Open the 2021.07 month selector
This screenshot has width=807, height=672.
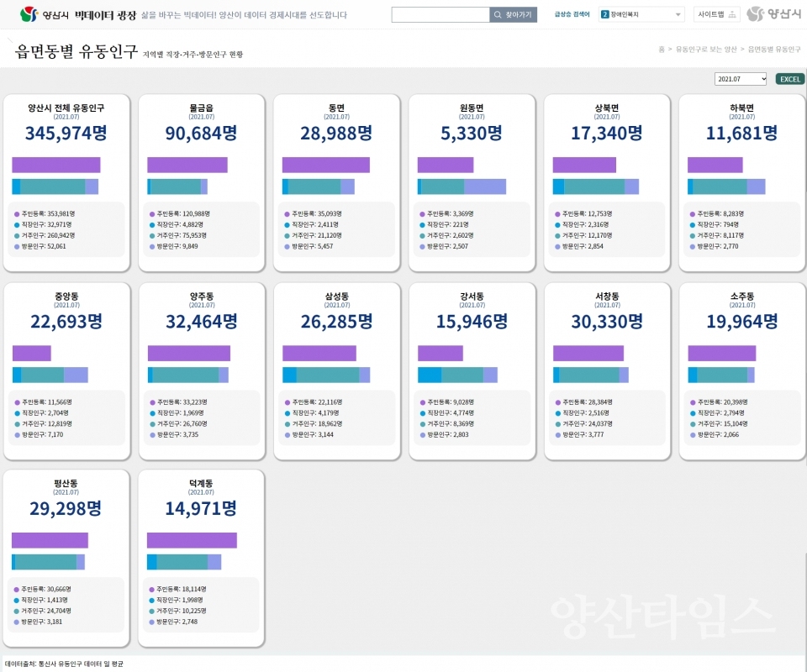(x=741, y=79)
